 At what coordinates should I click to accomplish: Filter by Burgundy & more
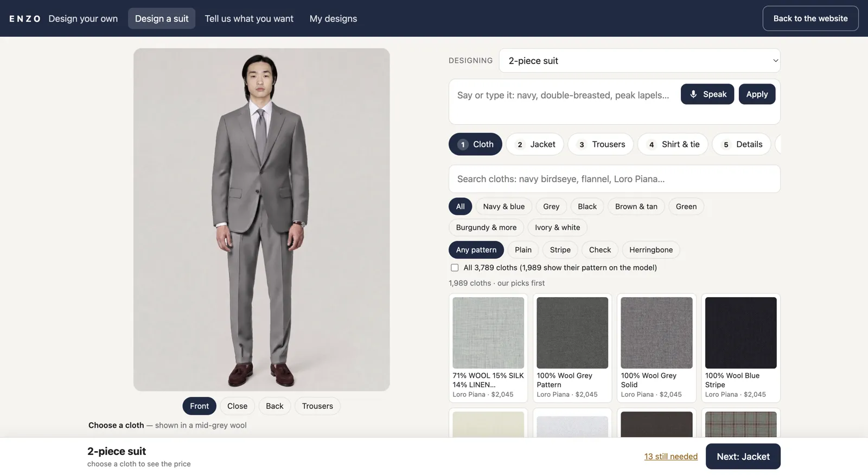click(486, 228)
